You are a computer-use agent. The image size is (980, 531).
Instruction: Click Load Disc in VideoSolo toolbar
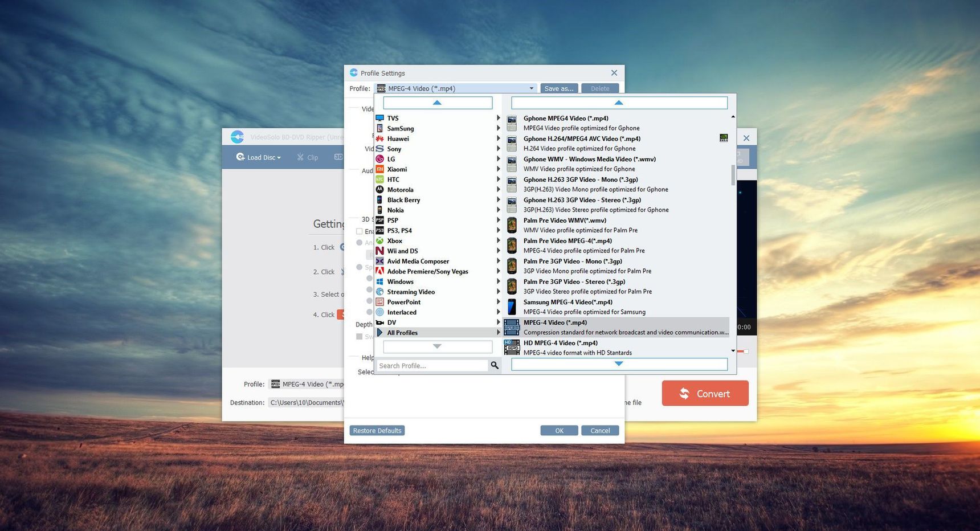tap(259, 157)
